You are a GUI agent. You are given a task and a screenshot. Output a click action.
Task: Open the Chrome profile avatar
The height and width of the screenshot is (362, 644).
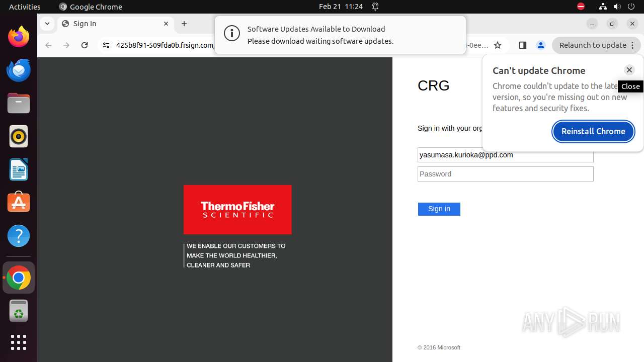(x=541, y=45)
